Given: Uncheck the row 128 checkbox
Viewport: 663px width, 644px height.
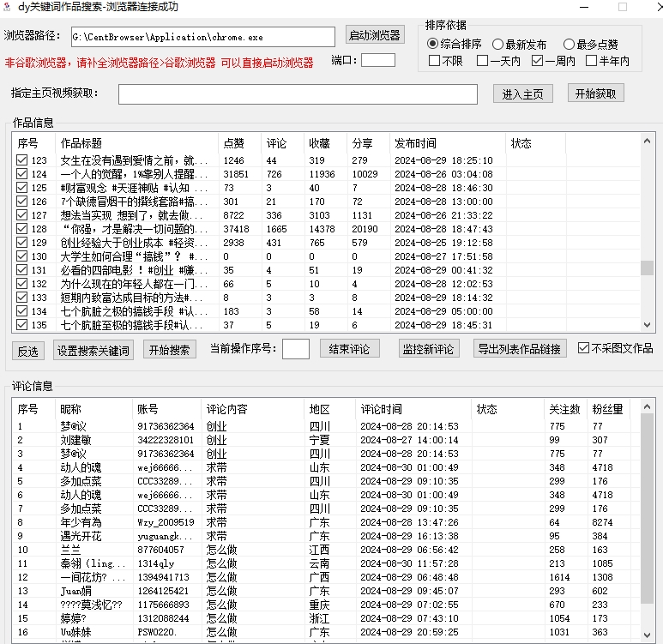Looking at the screenshot, I should pyautogui.click(x=22, y=229).
